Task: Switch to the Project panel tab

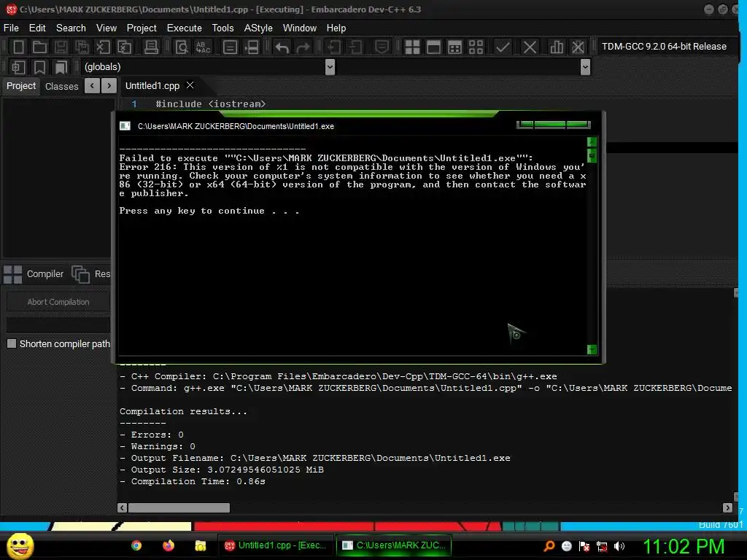Action: 21,86
